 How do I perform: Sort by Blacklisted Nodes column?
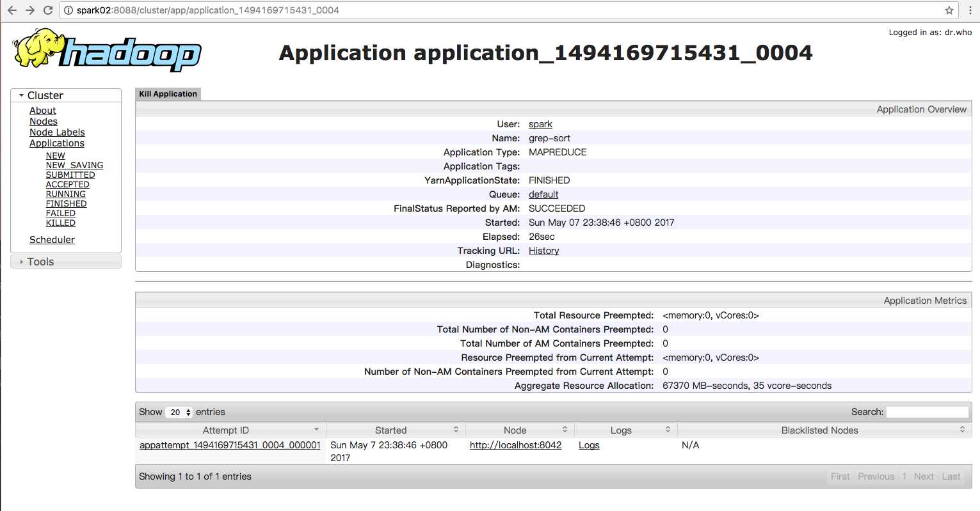click(824, 430)
